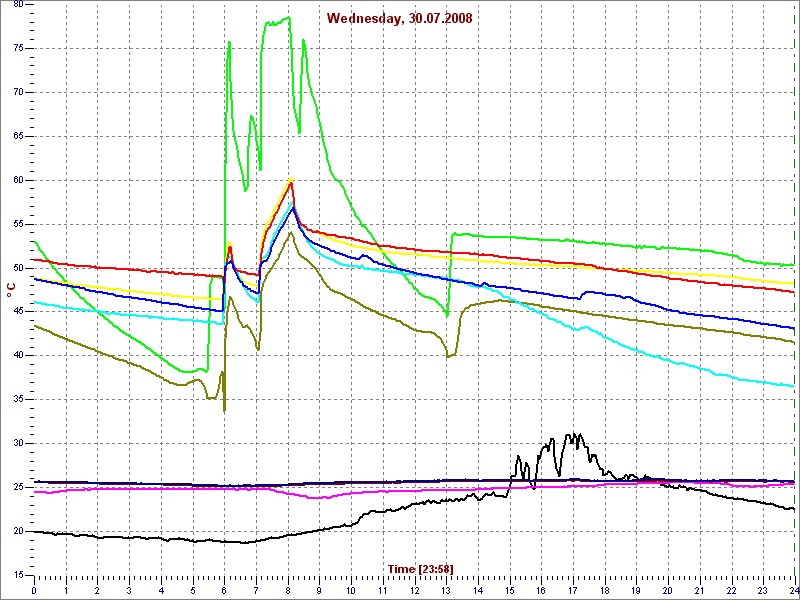Click the hour 6 tick label

pos(224,590)
